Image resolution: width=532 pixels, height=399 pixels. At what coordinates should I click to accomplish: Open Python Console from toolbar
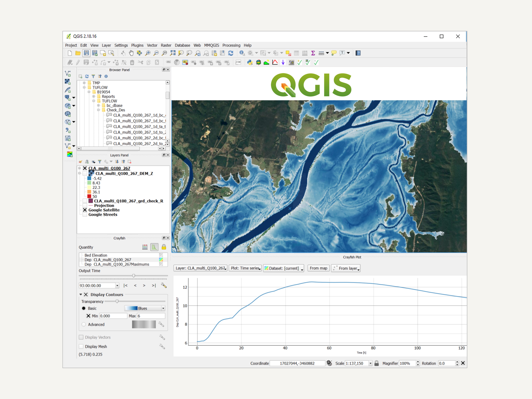(250, 63)
